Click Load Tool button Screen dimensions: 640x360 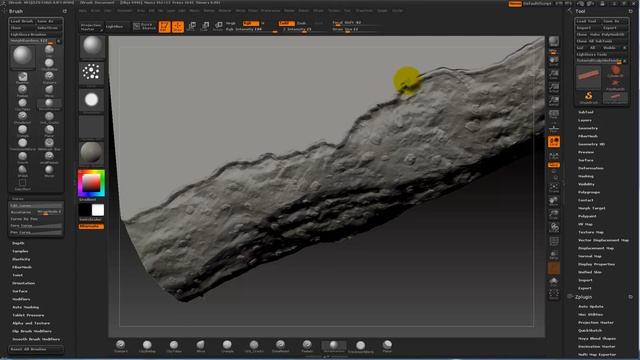click(588, 21)
